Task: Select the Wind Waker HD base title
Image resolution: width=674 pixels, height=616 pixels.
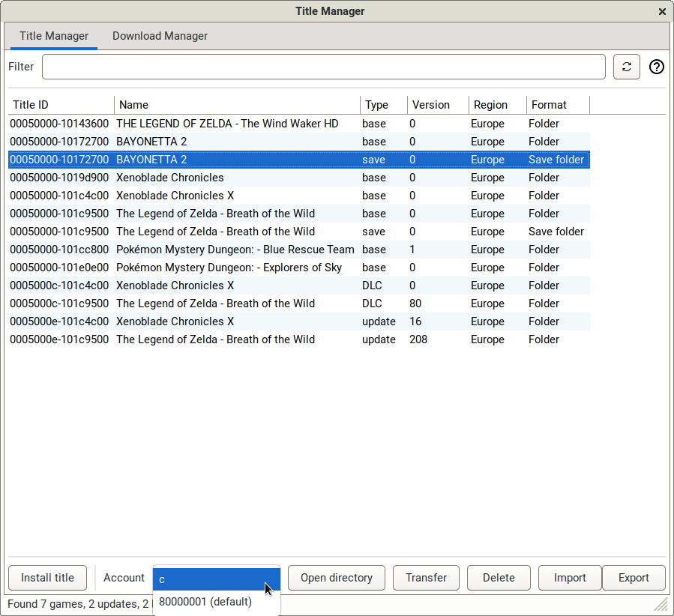Action: point(225,124)
